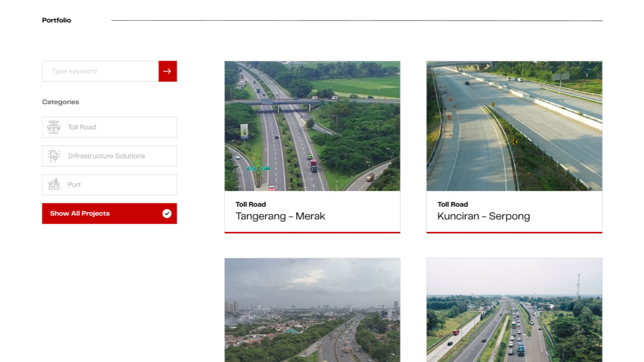Open the congested toll road project image
Viewport: 644px width, 362px height.
(514, 310)
